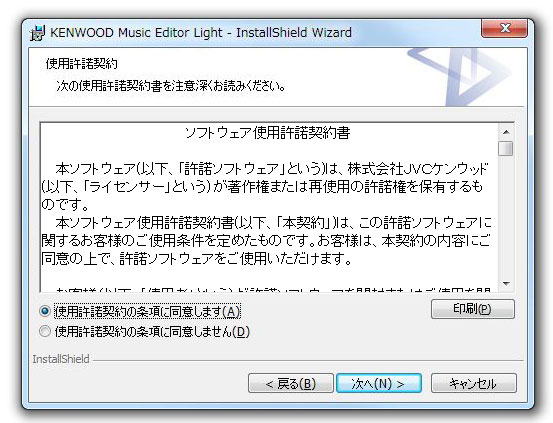Click the キャンセル cancel button
The width and height of the screenshot is (553, 423).
point(474,383)
